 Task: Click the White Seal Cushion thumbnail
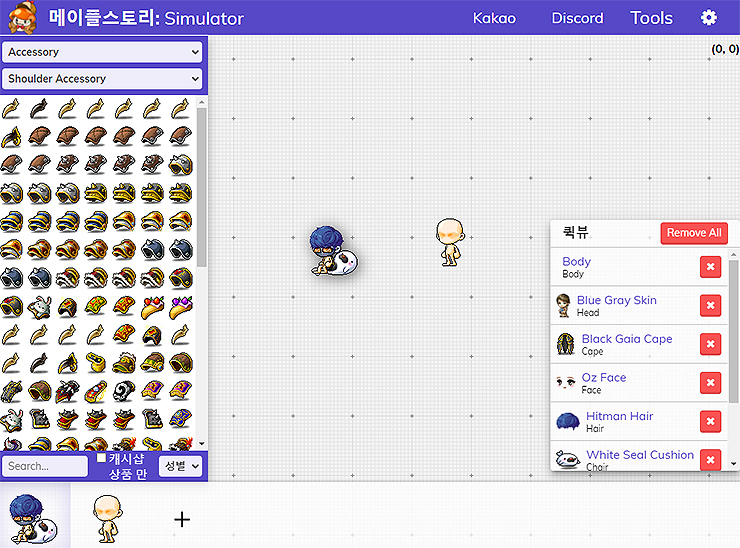tap(568, 459)
